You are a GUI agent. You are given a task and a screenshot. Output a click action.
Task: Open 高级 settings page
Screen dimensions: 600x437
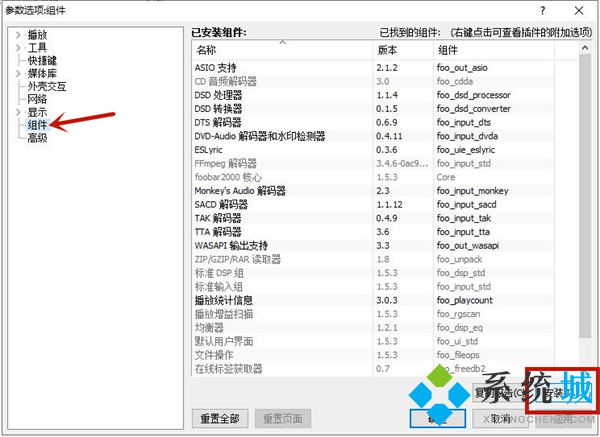click(x=37, y=138)
